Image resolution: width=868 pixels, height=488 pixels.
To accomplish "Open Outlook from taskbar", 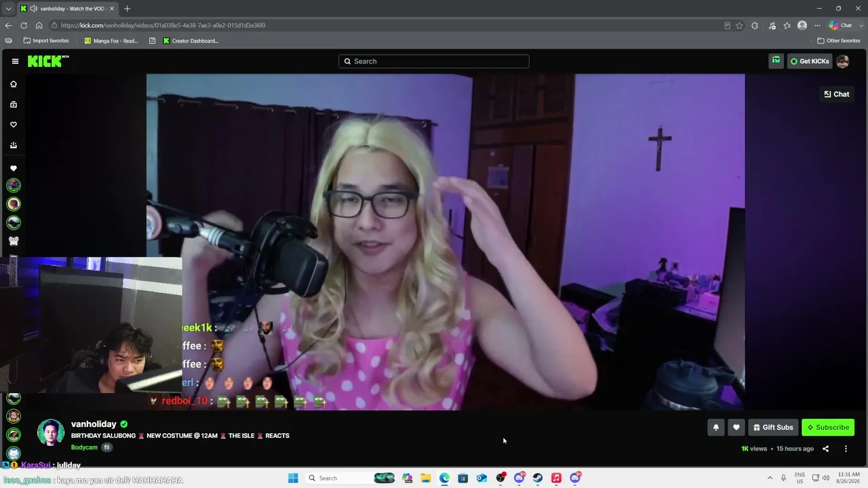I will point(481,478).
